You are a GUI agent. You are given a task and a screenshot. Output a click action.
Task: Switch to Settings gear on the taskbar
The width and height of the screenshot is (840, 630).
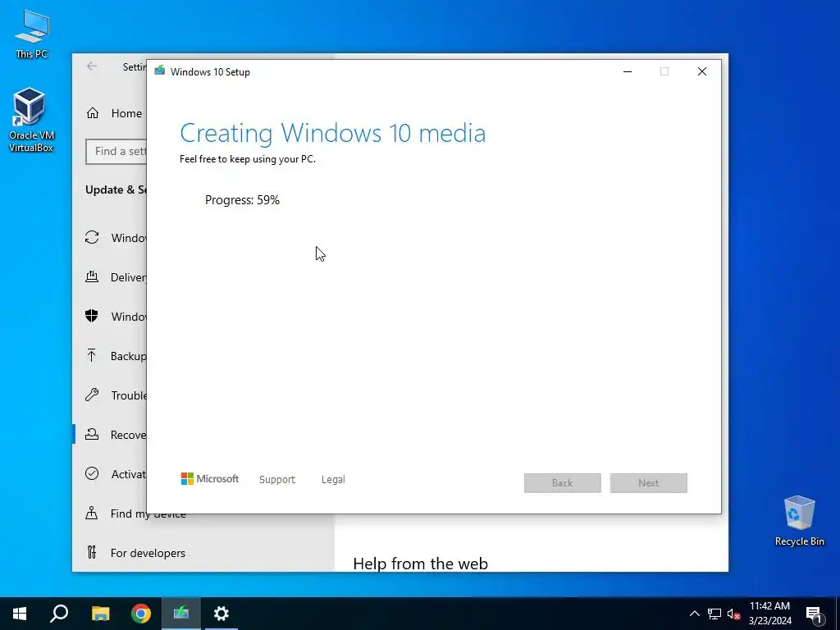click(x=221, y=614)
